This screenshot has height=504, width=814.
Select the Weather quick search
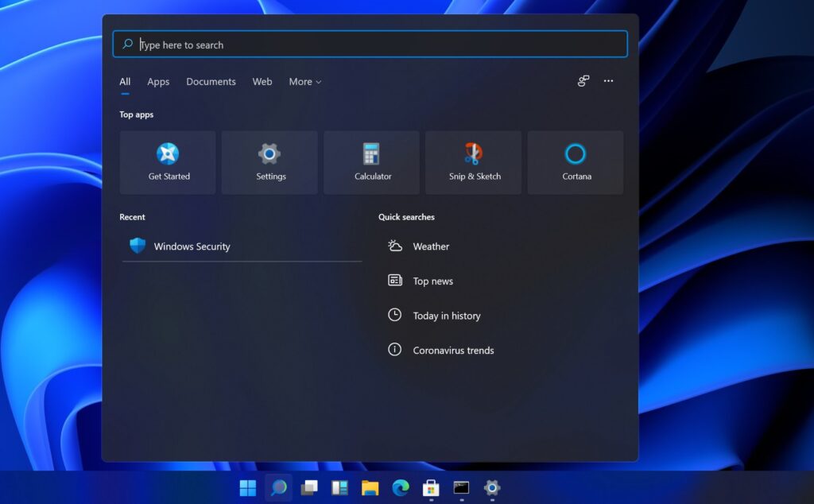431,246
